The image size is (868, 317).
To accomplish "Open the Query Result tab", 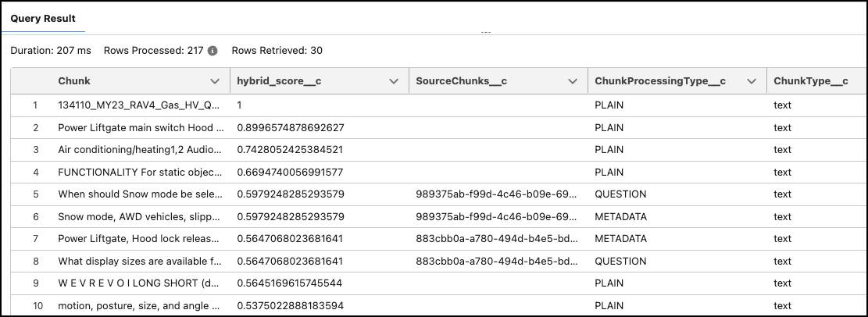I will pyautogui.click(x=43, y=18).
